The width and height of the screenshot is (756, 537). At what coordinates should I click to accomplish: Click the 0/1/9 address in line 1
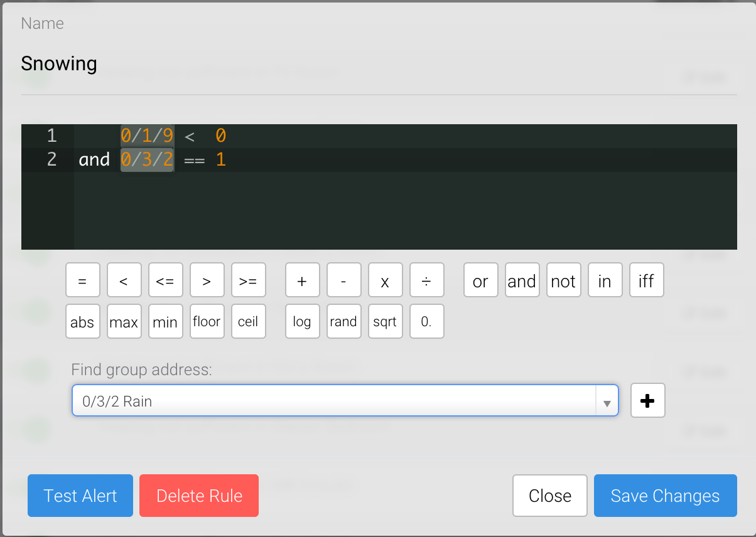(147, 136)
